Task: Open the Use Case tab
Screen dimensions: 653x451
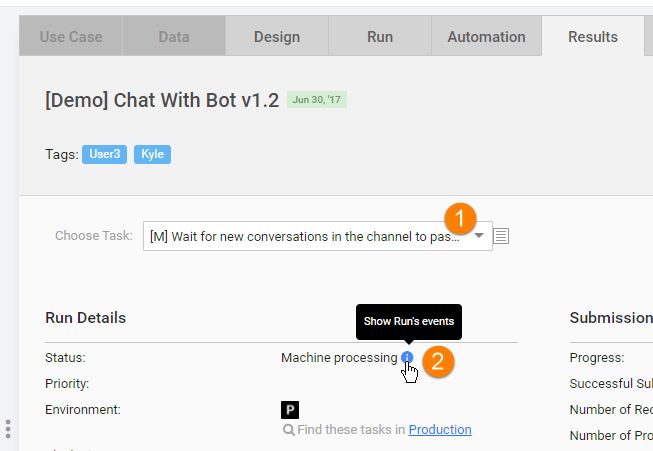Action: tap(71, 37)
